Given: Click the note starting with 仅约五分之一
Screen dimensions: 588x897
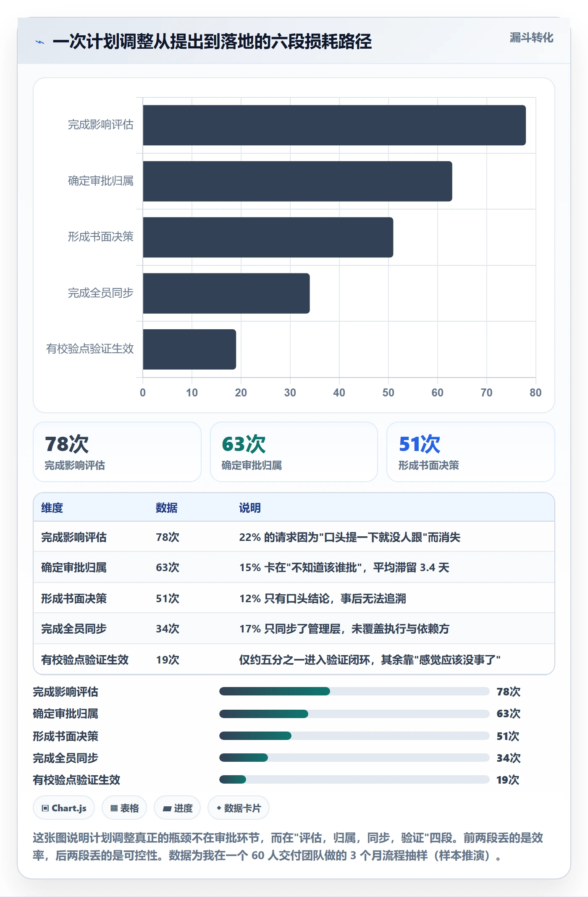Looking at the screenshot, I should (370, 660).
